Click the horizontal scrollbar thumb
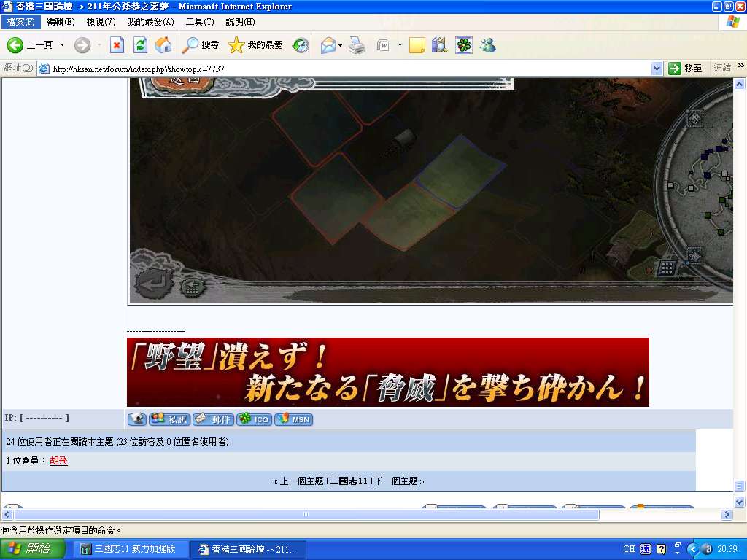 click(x=306, y=514)
